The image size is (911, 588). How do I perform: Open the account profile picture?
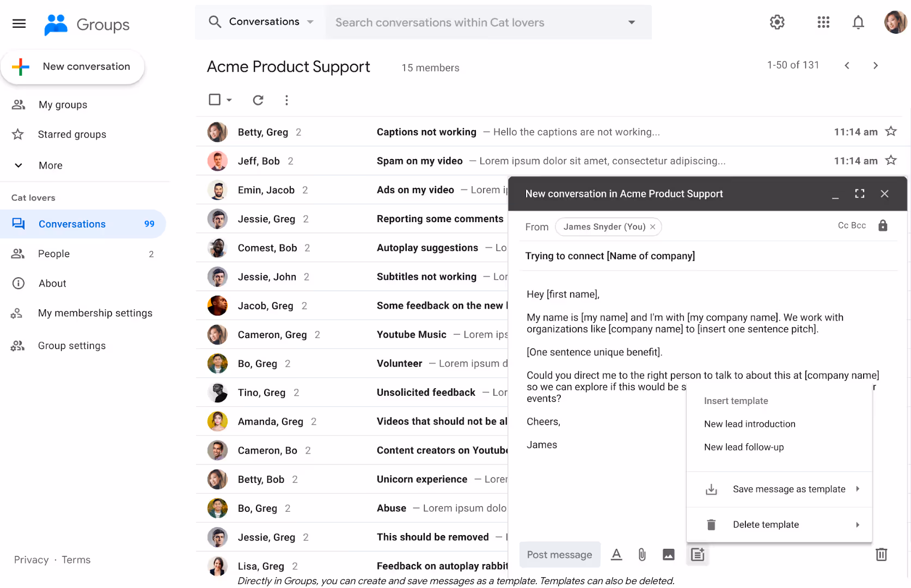coord(895,22)
